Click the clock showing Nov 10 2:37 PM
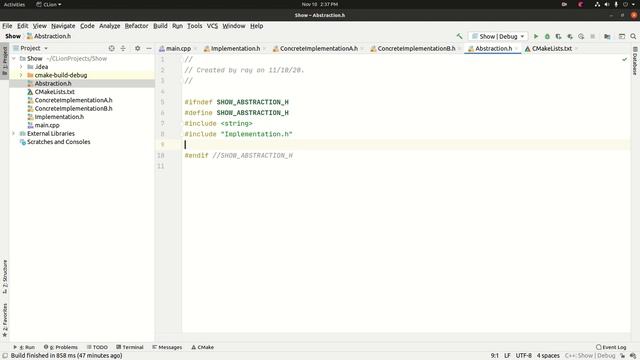 tap(320, 4)
